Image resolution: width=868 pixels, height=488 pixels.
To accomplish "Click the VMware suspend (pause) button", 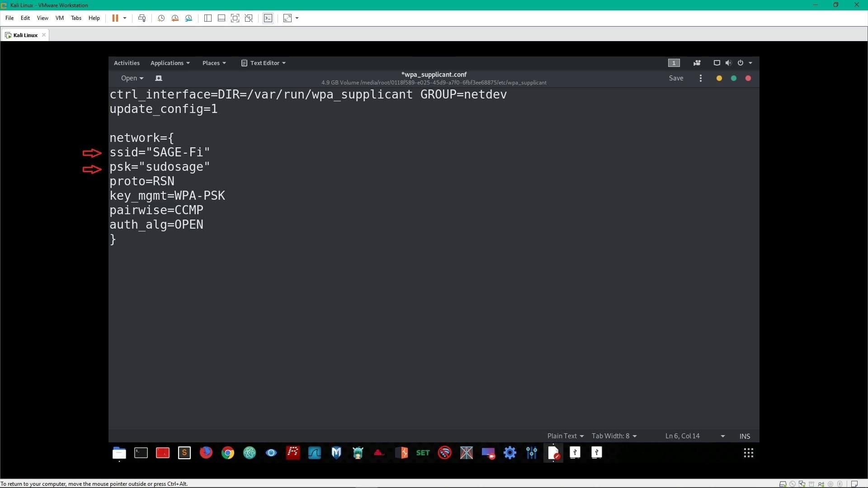I will pyautogui.click(x=115, y=18).
